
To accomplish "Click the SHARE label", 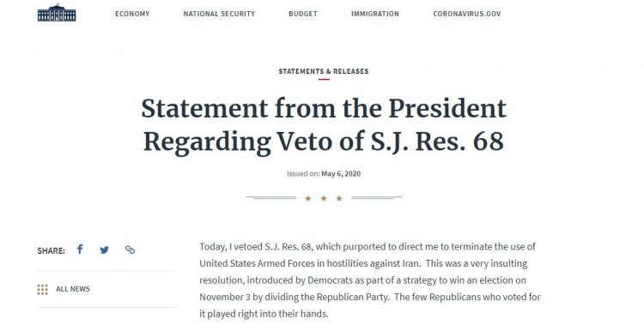I will click(x=51, y=250).
